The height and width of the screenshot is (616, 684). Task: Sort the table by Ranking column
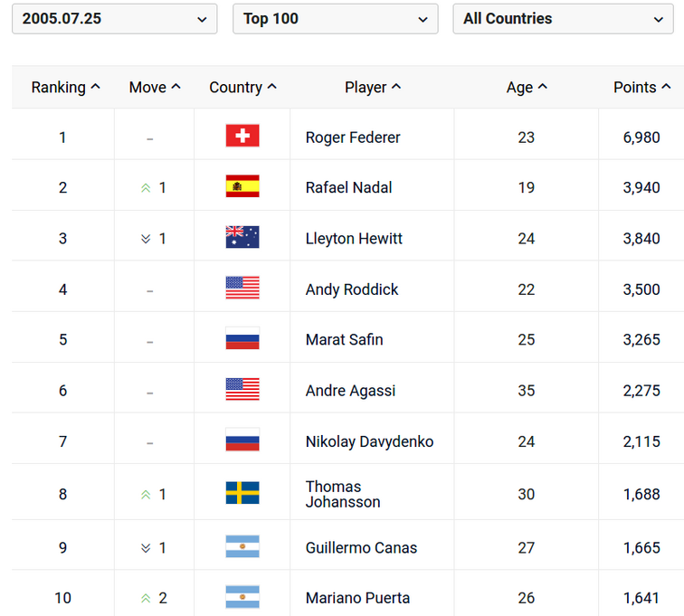click(x=65, y=88)
